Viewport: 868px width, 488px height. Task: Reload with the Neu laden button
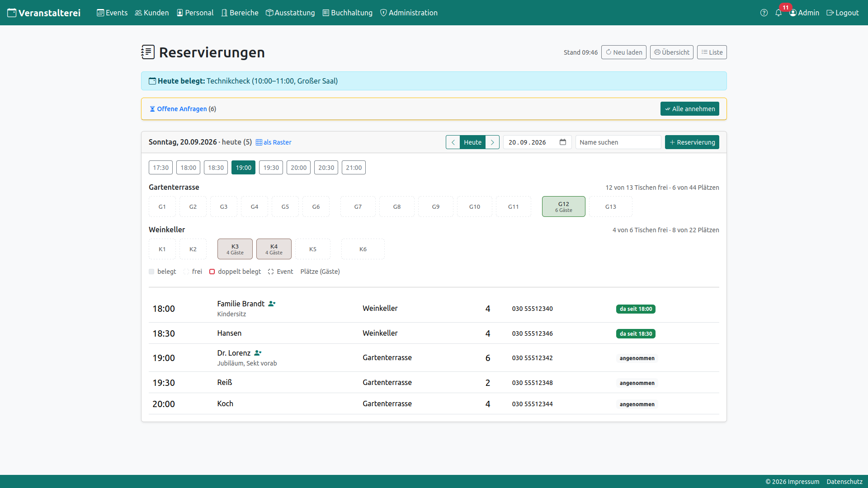[x=624, y=52]
